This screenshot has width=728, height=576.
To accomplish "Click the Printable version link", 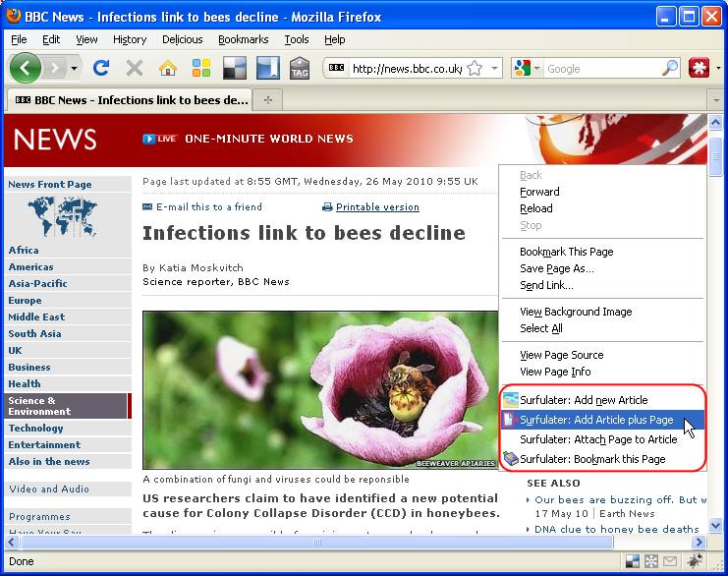I will [377, 207].
